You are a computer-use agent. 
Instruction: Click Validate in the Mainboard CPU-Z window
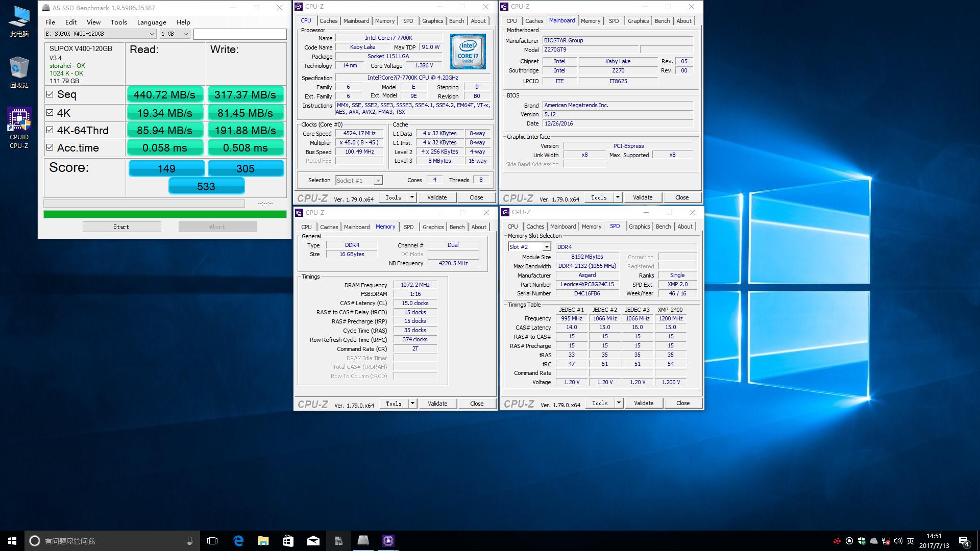tap(642, 197)
